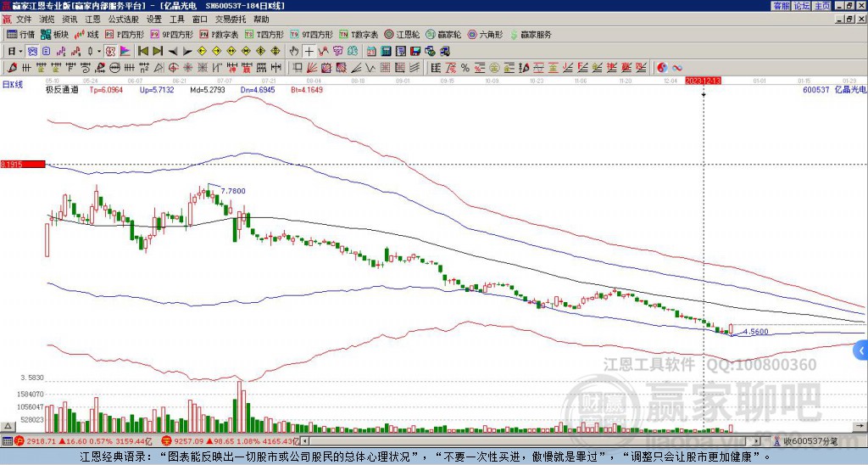Select the percent sign tool
The height and width of the screenshot is (465, 868).
(465, 68)
